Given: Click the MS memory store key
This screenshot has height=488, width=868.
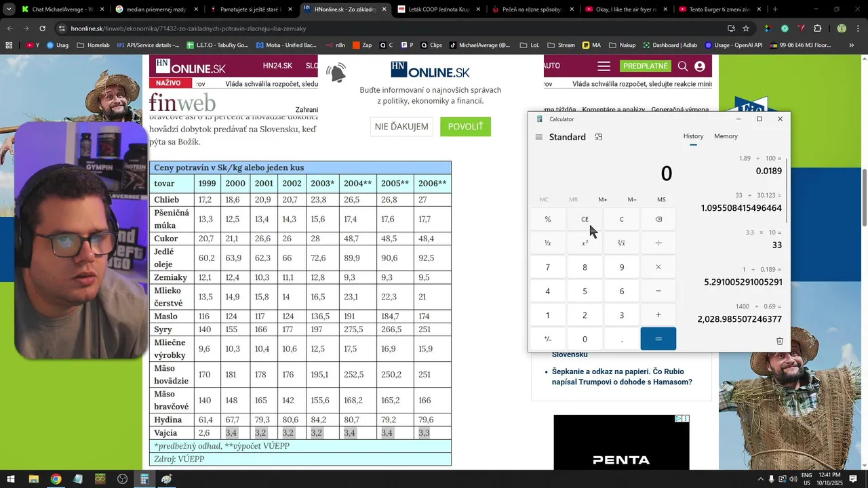Looking at the screenshot, I should (661, 199).
